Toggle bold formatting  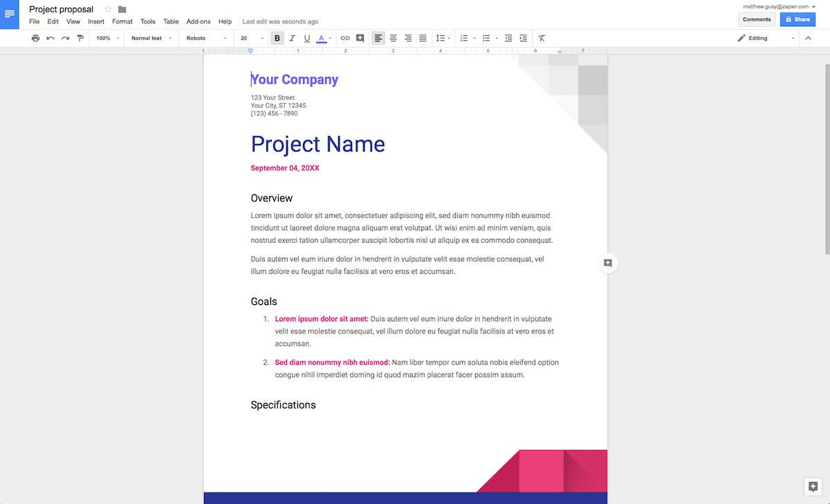(x=277, y=38)
